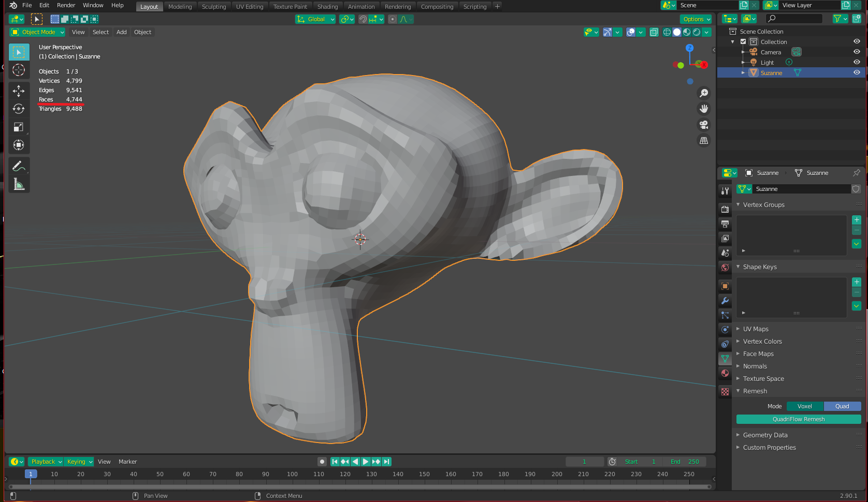Open the Render menu
This screenshot has height=502, width=868.
point(66,5)
